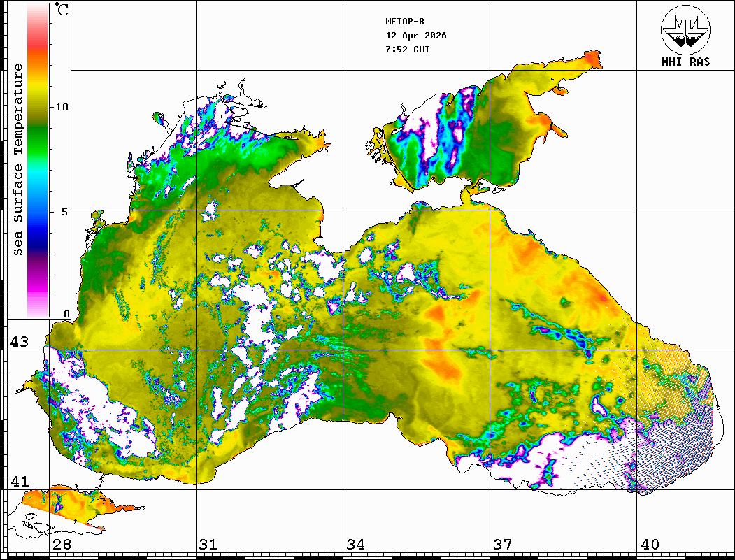Click the MHI RAS text label

click(685, 62)
